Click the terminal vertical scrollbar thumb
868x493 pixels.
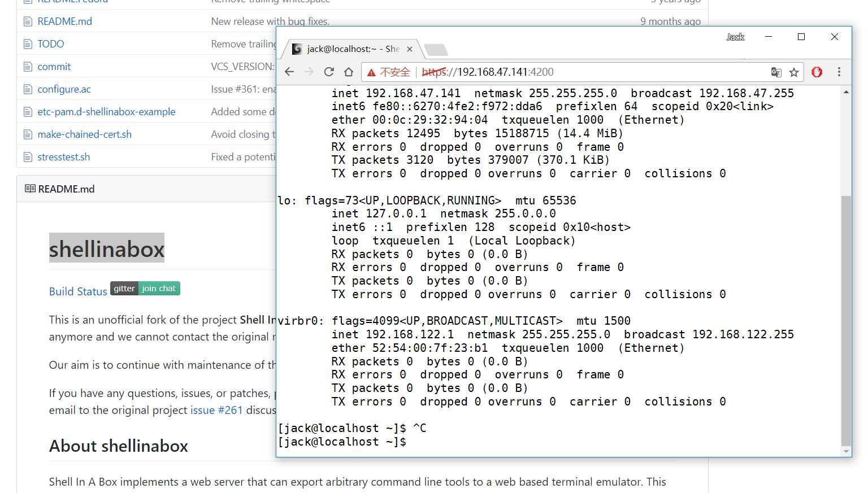(x=846, y=320)
